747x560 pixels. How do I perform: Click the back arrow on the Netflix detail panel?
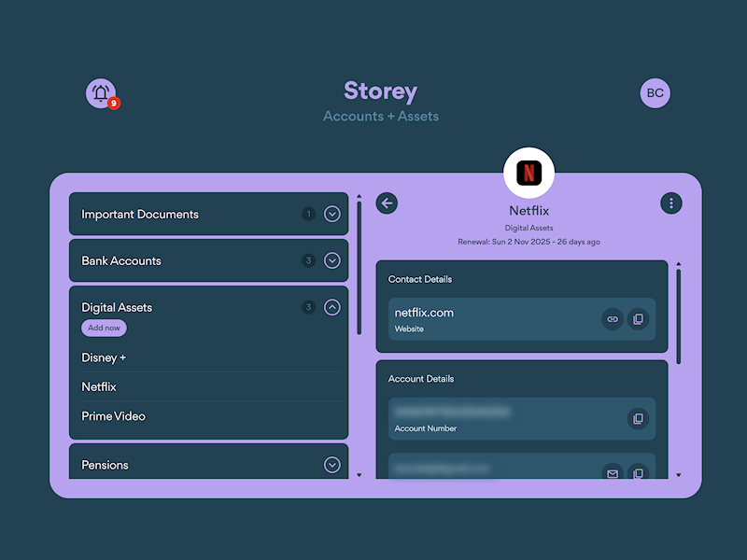coord(387,203)
